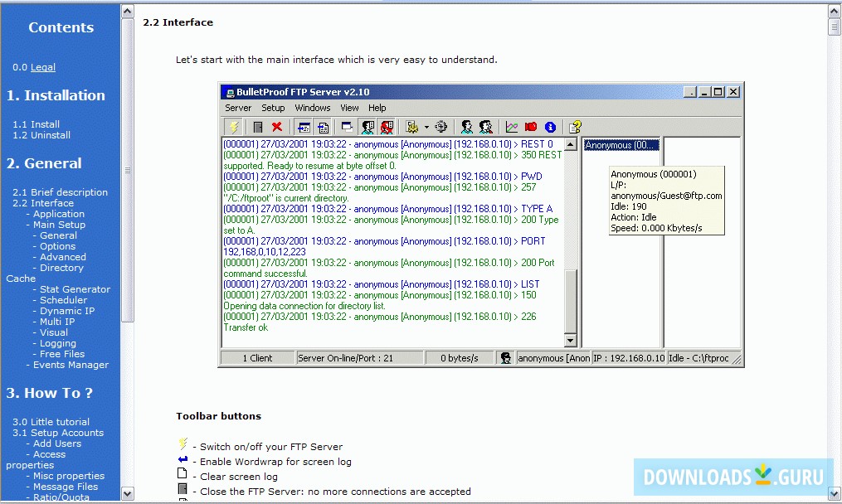Open the dropdown arrow beside the wrench icon

[x=426, y=127]
